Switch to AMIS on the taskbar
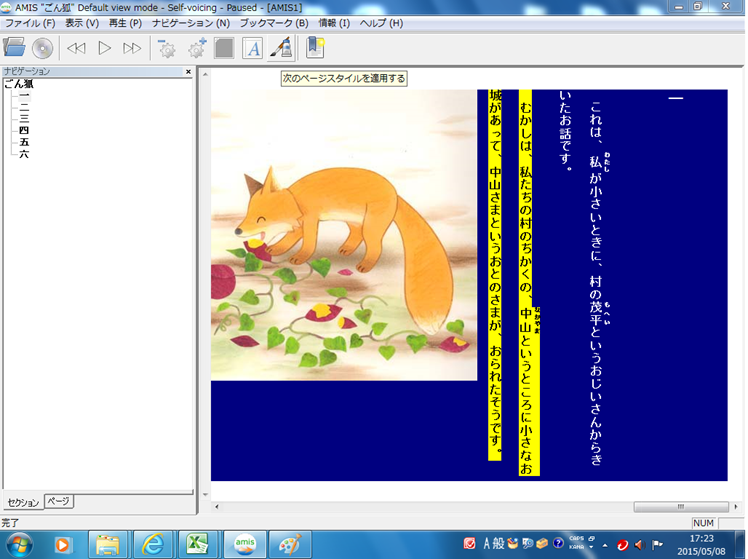This screenshot has height=559, width=748. 244,545
